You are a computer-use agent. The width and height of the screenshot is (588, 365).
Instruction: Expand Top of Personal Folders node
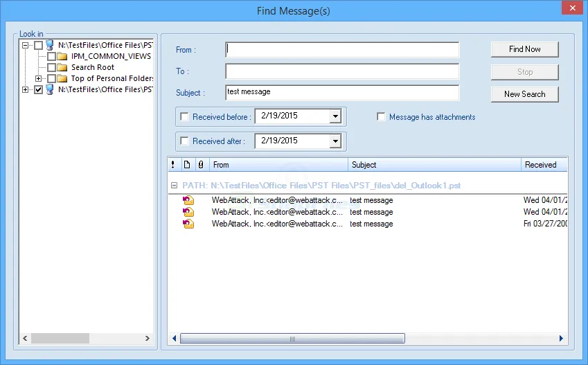pos(38,78)
